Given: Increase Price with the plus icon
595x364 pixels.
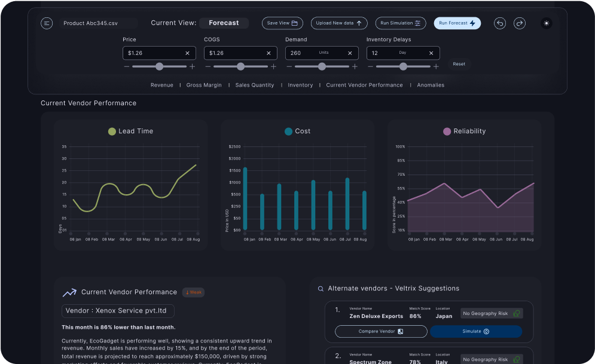Looking at the screenshot, I should pos(193,67).
